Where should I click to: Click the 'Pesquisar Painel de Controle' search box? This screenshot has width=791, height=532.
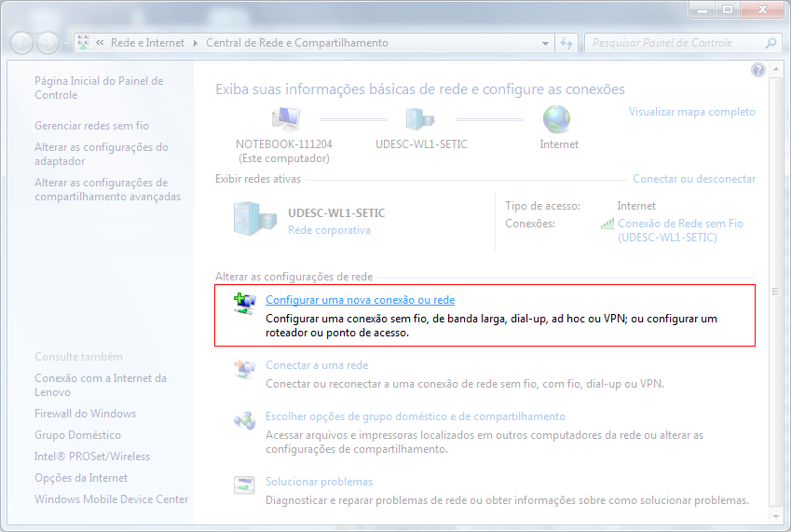point(675,43)
